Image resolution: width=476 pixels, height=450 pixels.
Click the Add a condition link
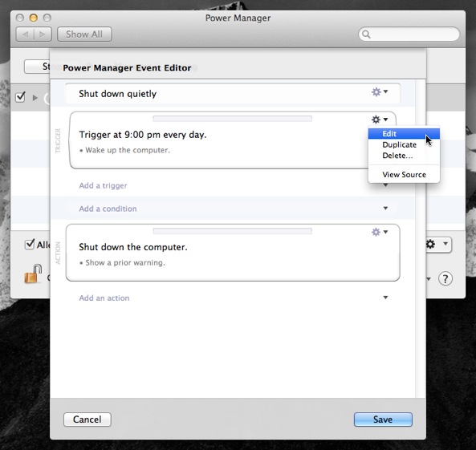[x=108, y=209]
